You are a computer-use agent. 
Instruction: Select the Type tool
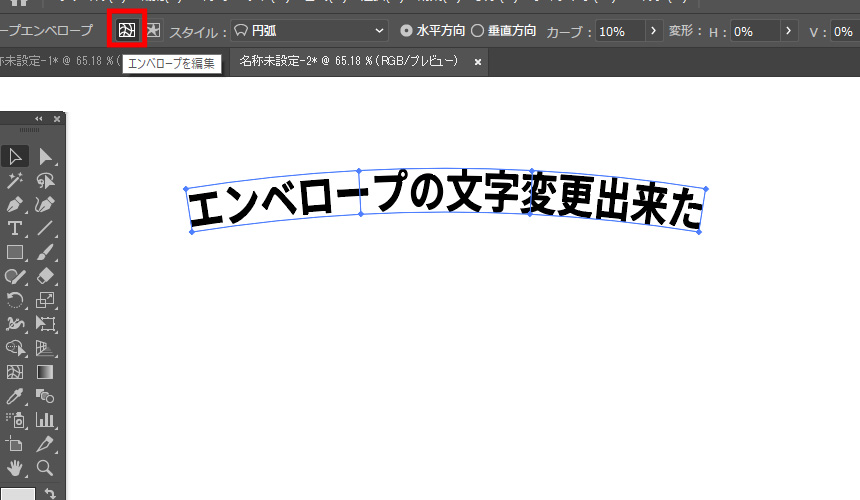pos(15,228)
